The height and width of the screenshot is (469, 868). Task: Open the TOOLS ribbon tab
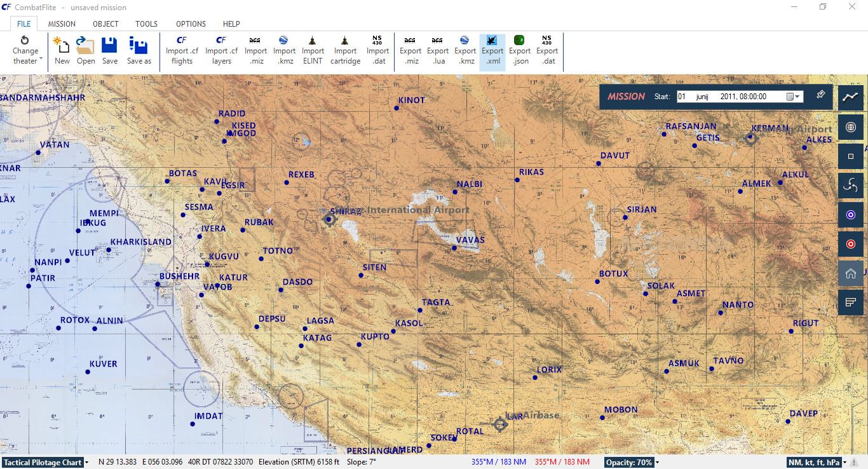[x=146, y=24]
